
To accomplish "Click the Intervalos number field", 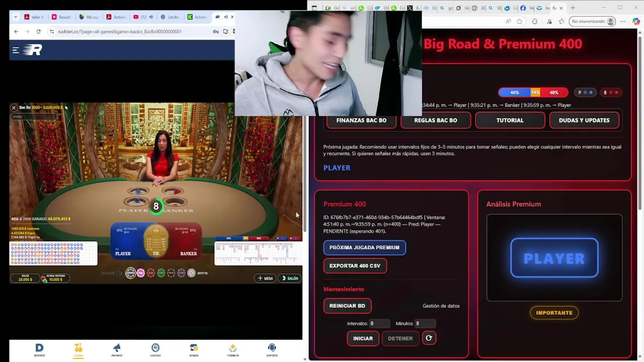I will [379, 324].
